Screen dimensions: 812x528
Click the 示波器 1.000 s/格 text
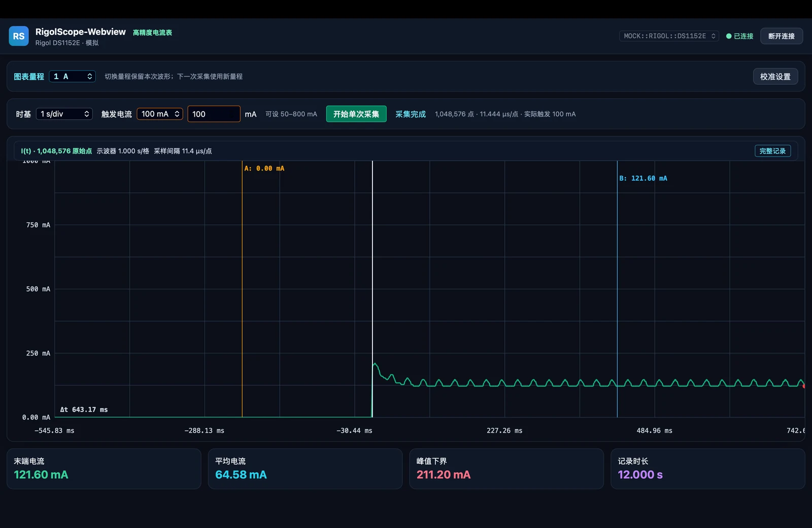click(123, 151)
